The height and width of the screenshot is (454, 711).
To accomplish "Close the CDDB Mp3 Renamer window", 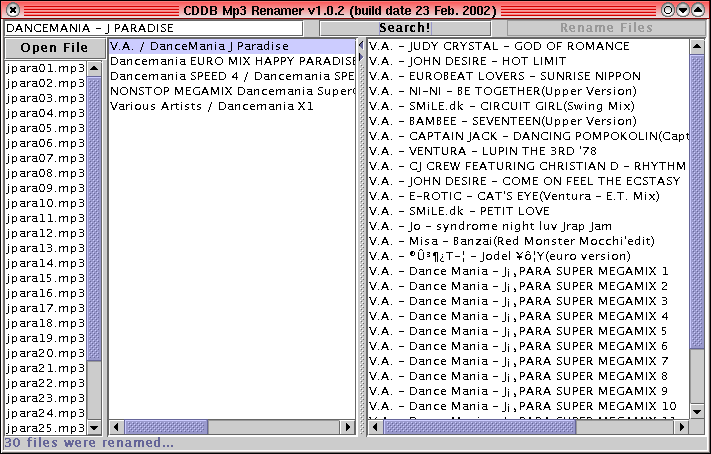I will pos(13,10).
